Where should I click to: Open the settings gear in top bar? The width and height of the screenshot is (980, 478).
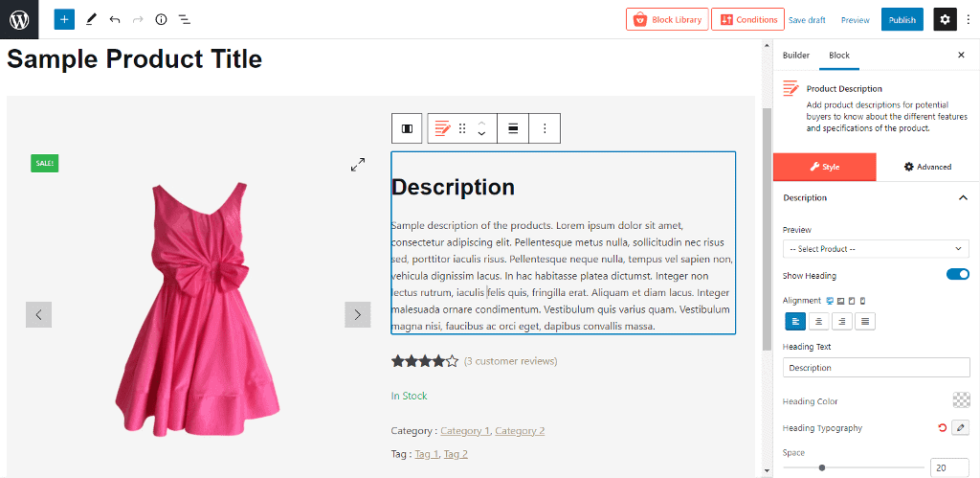coord(946,19)
